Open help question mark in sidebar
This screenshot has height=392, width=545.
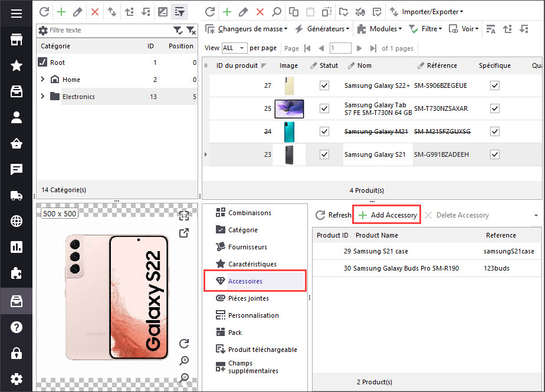[17, 327]
